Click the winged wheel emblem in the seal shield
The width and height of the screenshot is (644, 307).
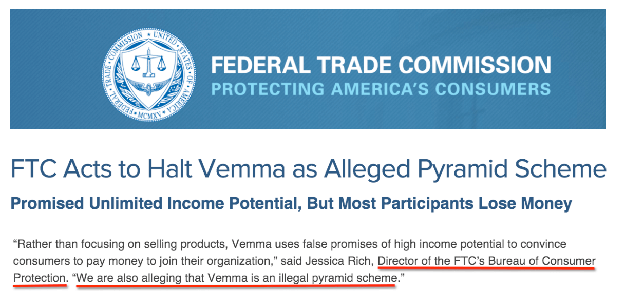(148, 87)
